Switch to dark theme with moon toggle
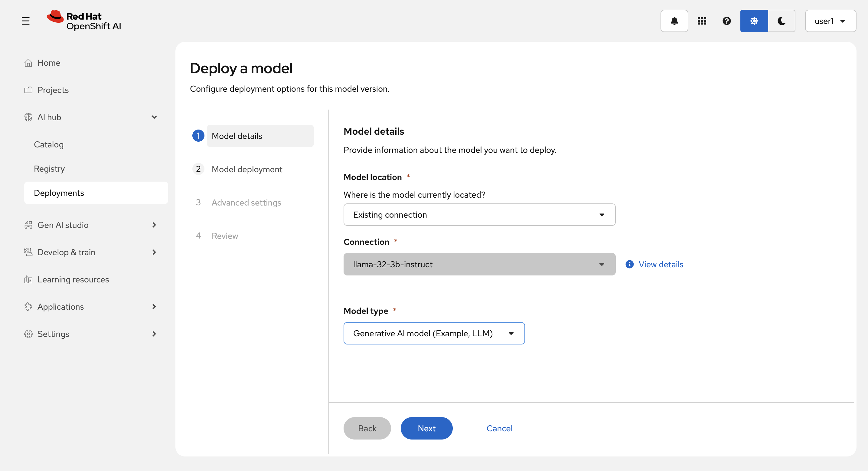 (782, 21)
